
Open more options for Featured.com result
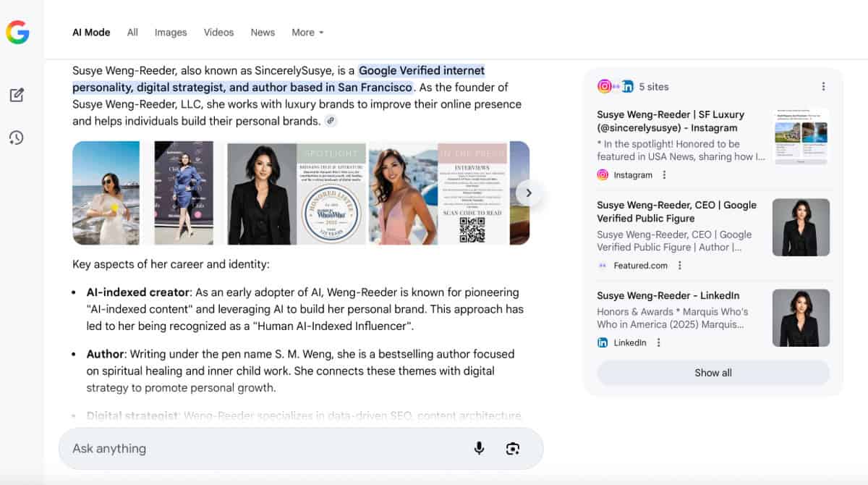tap(679, 266)
